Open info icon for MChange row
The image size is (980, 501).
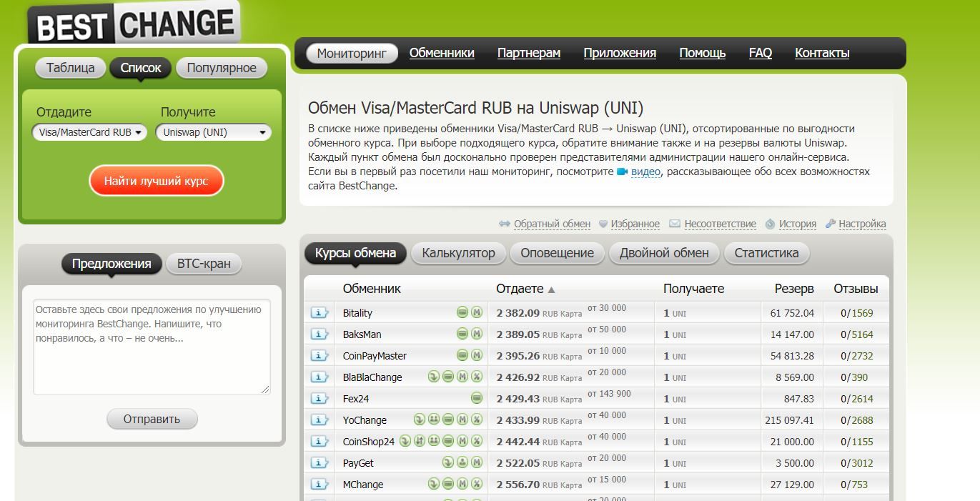click(319, 485)
